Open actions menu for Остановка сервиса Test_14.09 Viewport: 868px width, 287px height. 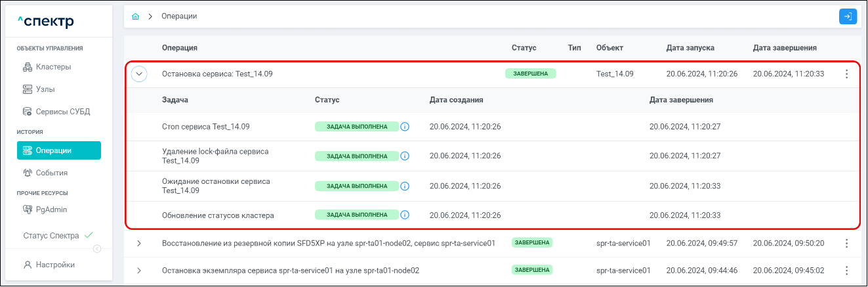pyautogui.click(x=846, y=74)
